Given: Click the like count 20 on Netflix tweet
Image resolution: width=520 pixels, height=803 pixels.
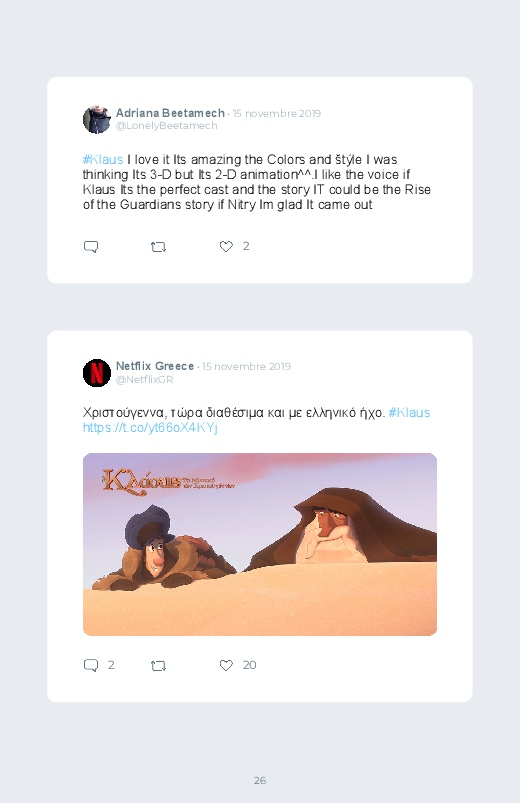Looking at the screenshot, I should click(249, 665).
